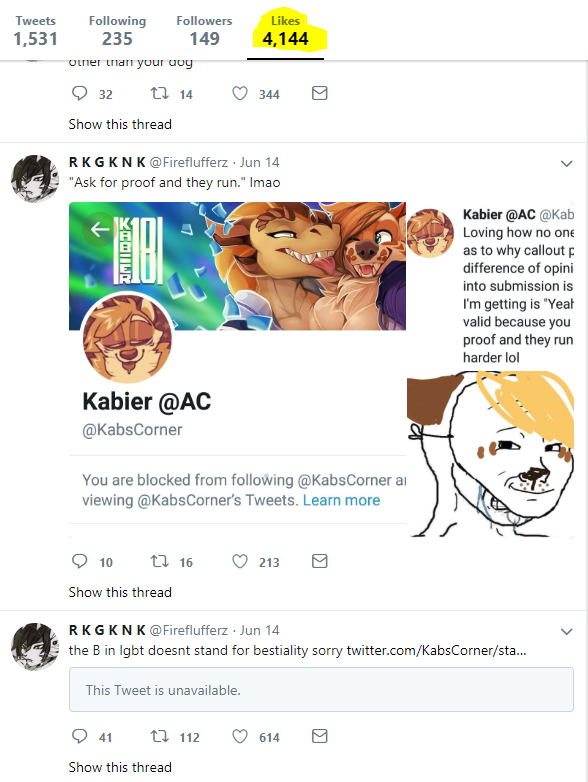The image size is (588, 782).
Task: Open direct message envelope on 213-likes tweet
Action: (x=320, y=562)
